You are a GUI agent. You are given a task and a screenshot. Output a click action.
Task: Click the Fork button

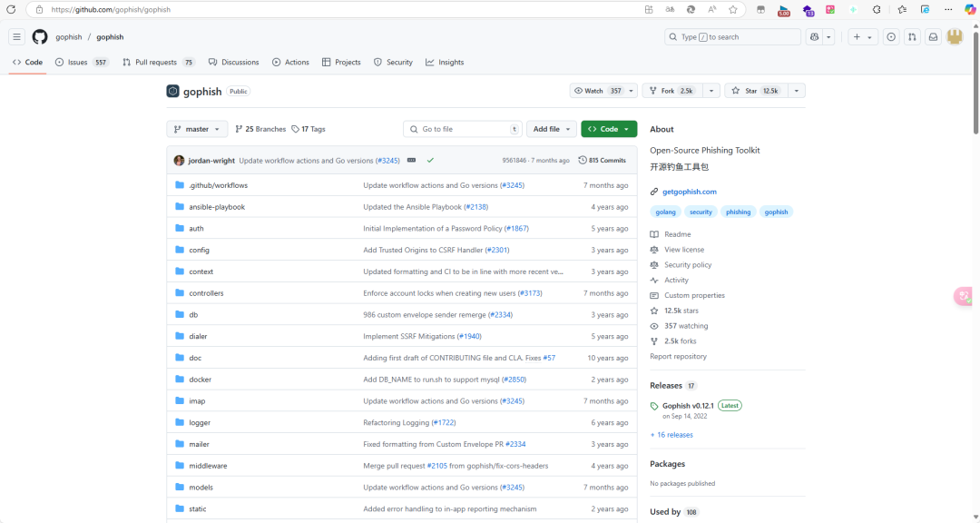click(x=673, y=91)
